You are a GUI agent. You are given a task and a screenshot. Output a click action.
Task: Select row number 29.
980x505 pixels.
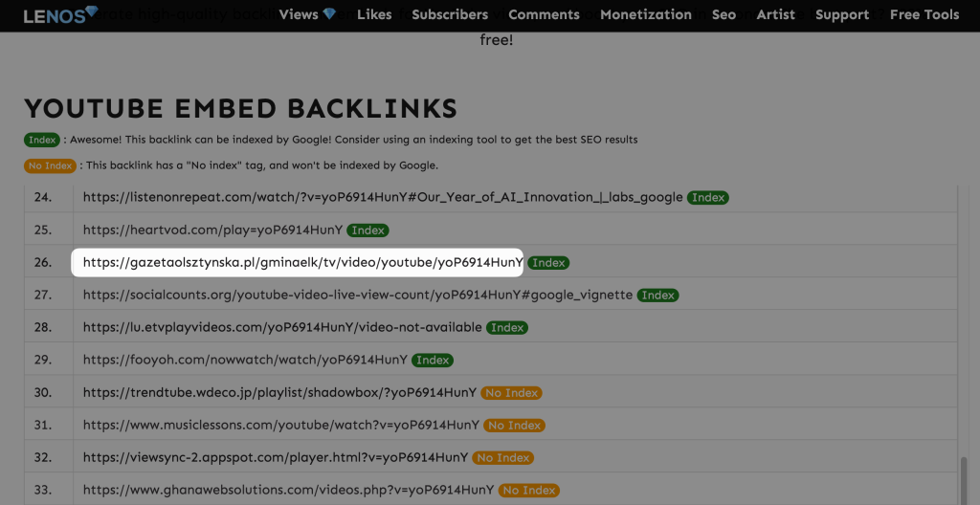(42, 360)
